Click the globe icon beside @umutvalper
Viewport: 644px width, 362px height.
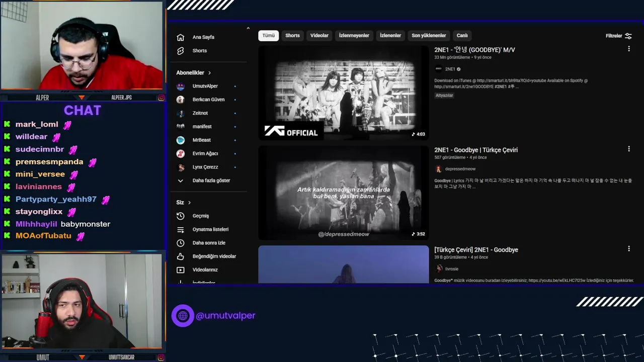tap(183, 316)
